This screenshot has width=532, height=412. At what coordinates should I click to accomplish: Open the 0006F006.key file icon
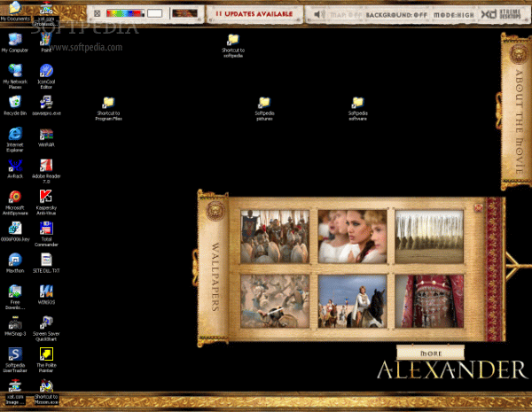pyautogui.click(x=15, y=231)
